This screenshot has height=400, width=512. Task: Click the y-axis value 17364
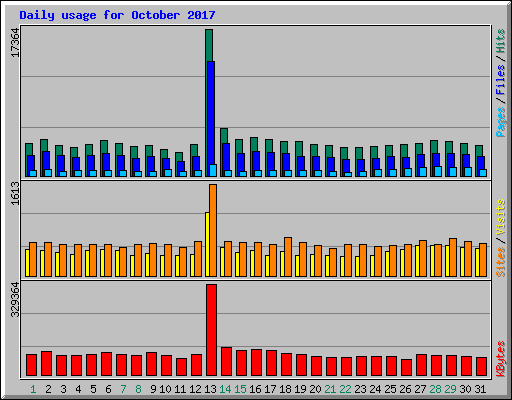tap(15, 43)
